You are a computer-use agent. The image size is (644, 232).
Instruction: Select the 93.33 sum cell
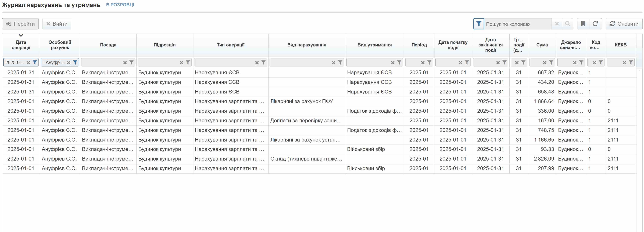(542, 149)
